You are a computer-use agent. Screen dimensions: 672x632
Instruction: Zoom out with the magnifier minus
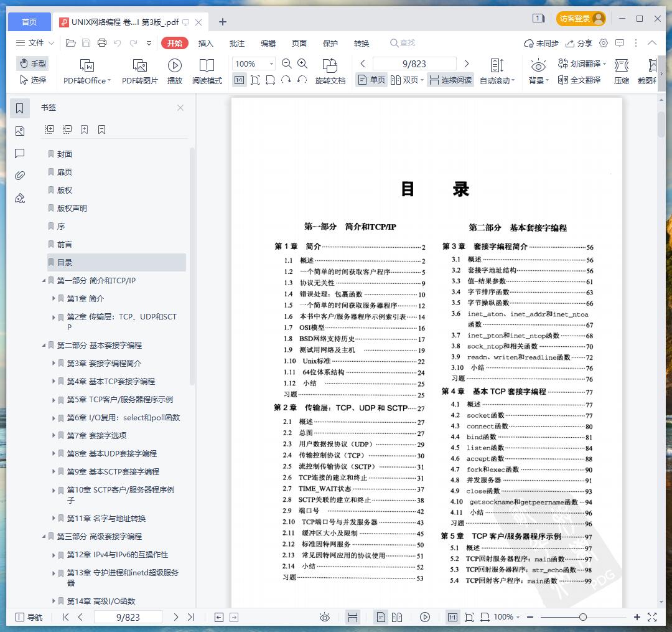[x=287, y=64]
